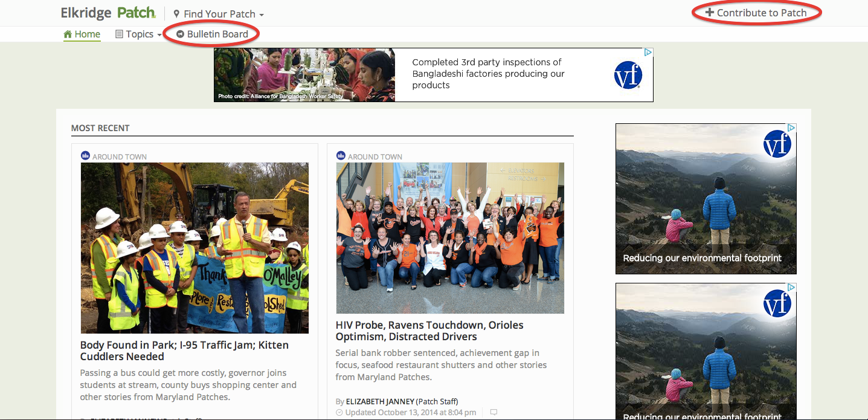
Task: Open the Find Your Patch dropdown
Action: [219, 14]
